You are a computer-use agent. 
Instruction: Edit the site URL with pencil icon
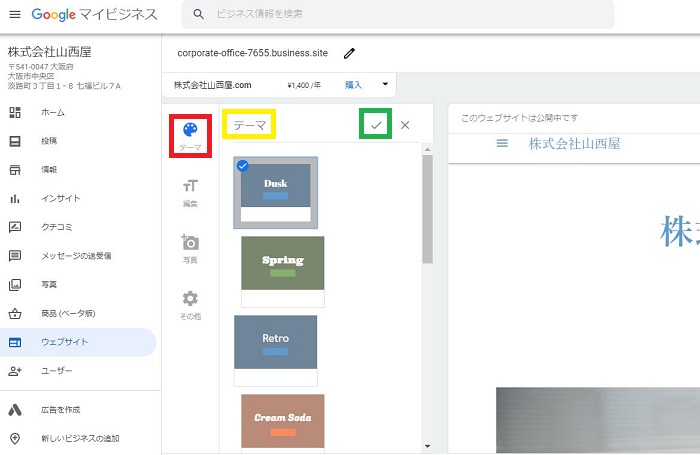(x=350, y=54)
